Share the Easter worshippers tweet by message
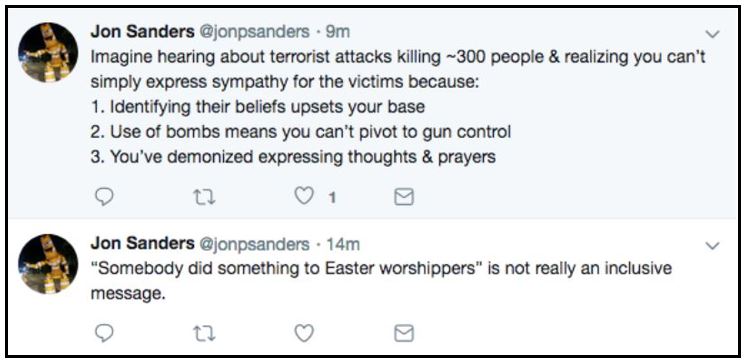 (404, 333)
